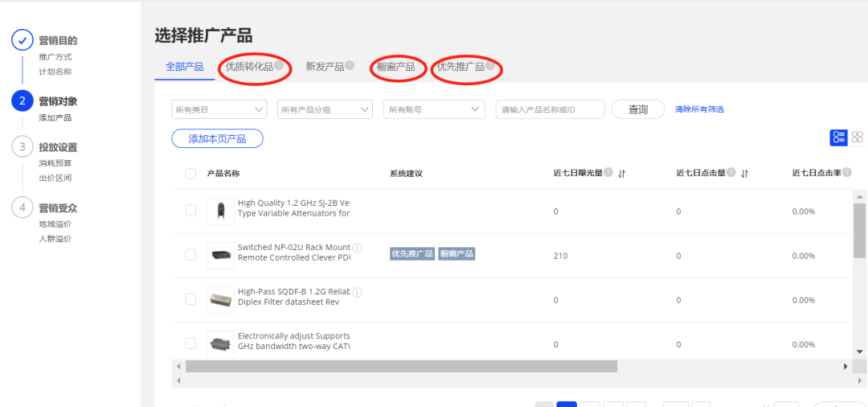
Task: Click step 2 营销对象 circle
Action: [x=23, y=101]
